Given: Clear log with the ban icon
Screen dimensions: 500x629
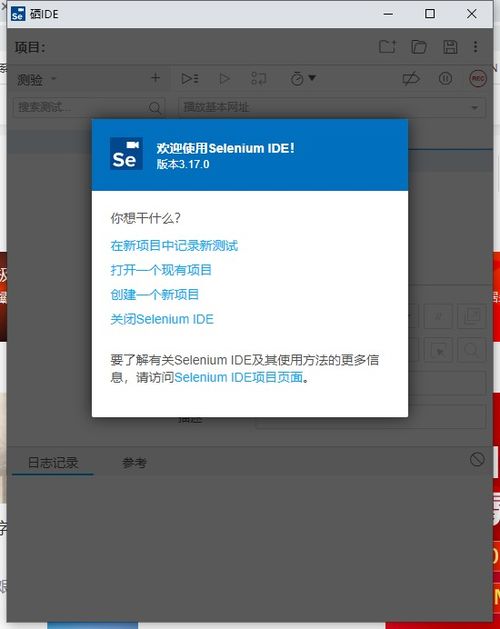Looking at the screenshot, I should 477,459.
